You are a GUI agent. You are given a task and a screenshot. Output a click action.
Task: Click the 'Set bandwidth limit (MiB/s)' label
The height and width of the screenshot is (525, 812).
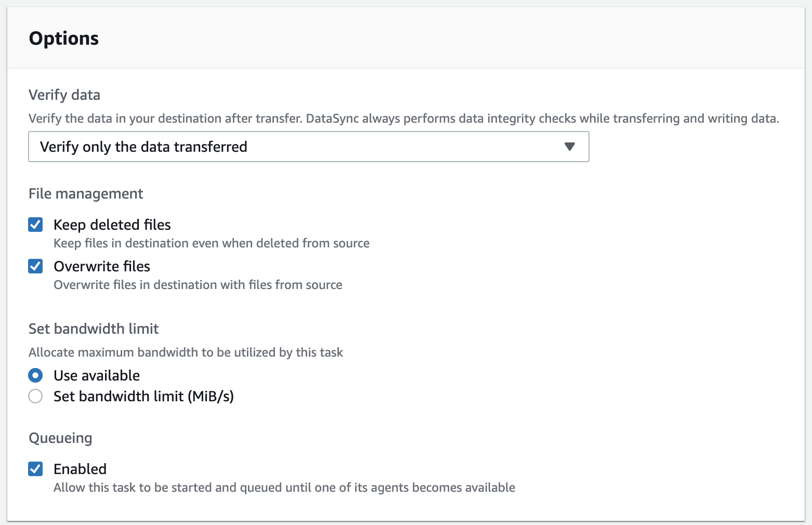144,396
